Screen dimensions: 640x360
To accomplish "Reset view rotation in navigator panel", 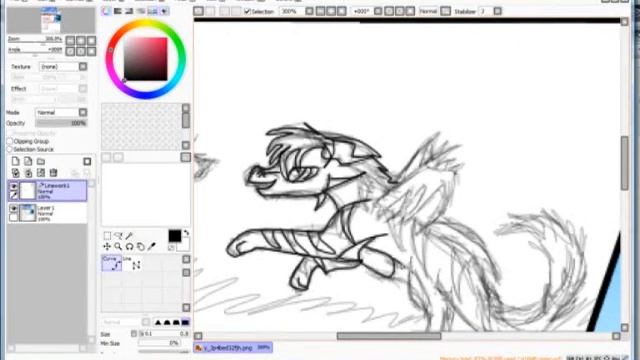I will tap(91, 51).
